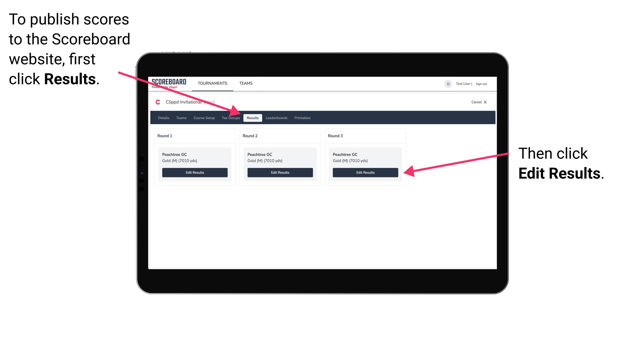Expand the Tee Groups tab

[231, 118]
